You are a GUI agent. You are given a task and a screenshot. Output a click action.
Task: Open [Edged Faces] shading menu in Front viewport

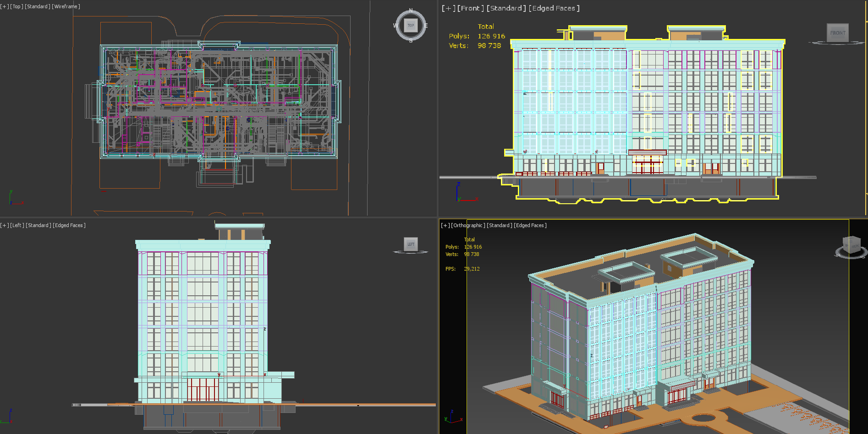(x=554, y=8)
